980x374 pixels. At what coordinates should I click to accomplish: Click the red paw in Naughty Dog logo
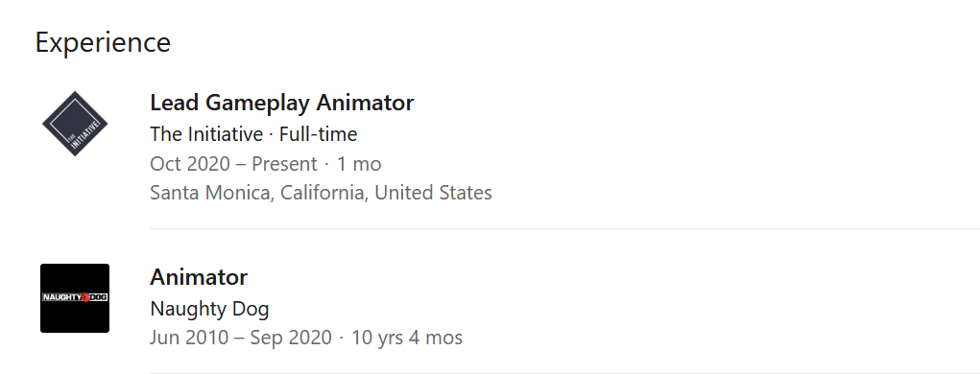click(87, 297)
